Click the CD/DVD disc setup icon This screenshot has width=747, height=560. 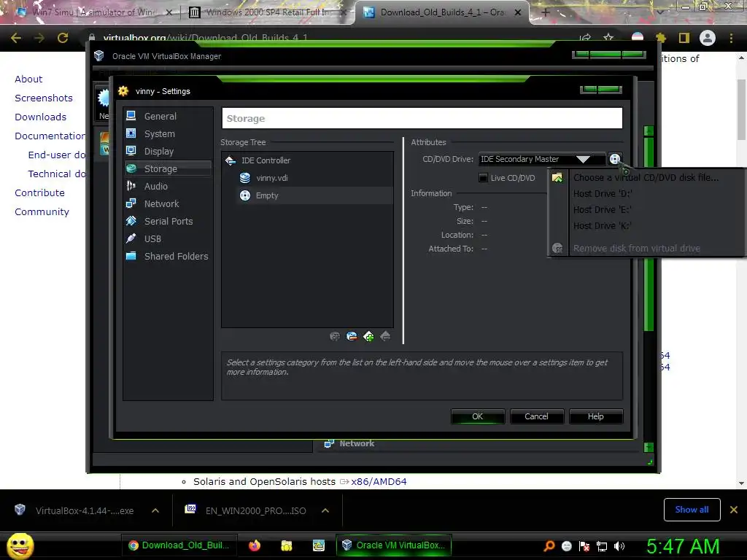point(615,159)
